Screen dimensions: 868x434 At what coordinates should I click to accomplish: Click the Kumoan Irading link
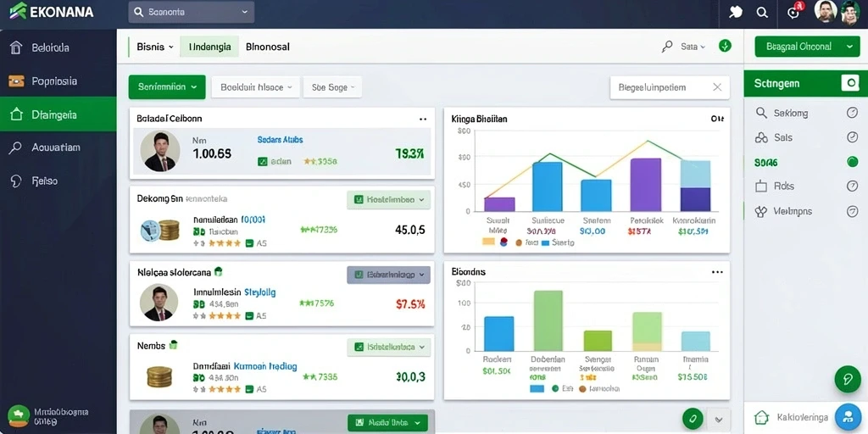coord(265,366)
